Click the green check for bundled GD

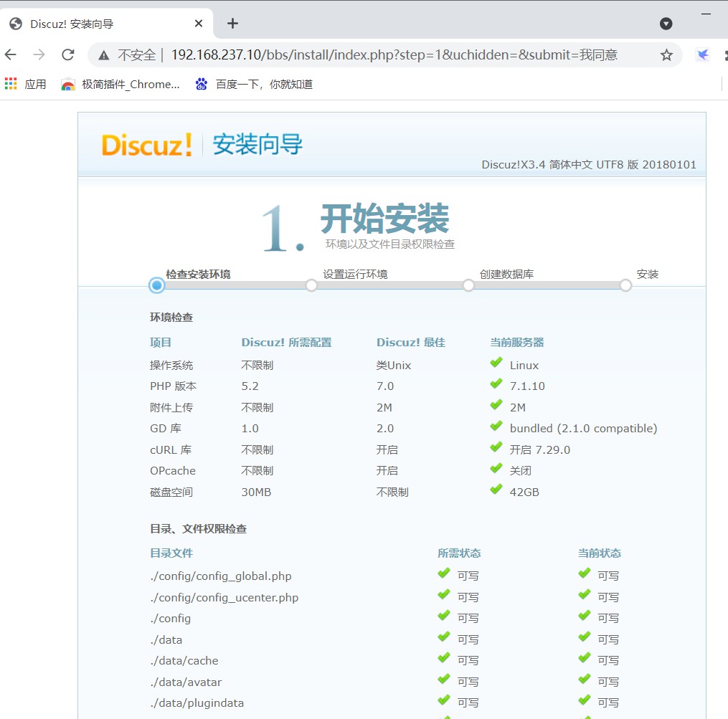click(x=496, y=426)
